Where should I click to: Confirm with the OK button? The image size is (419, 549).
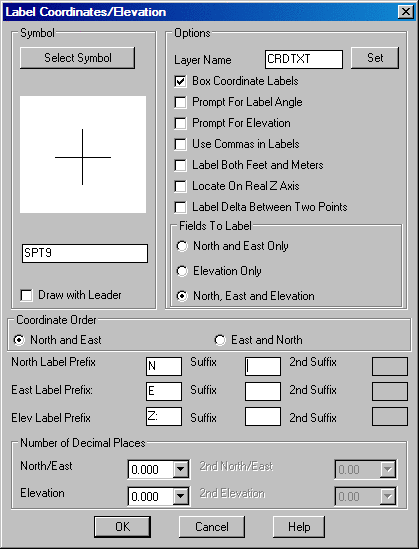123,527
